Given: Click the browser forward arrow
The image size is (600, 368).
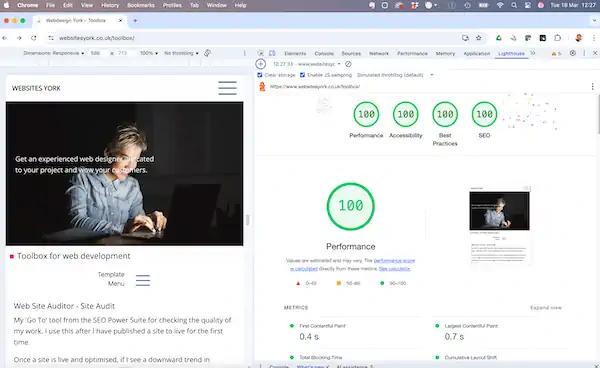Looking at the screenshot, I should pos(19,38).
